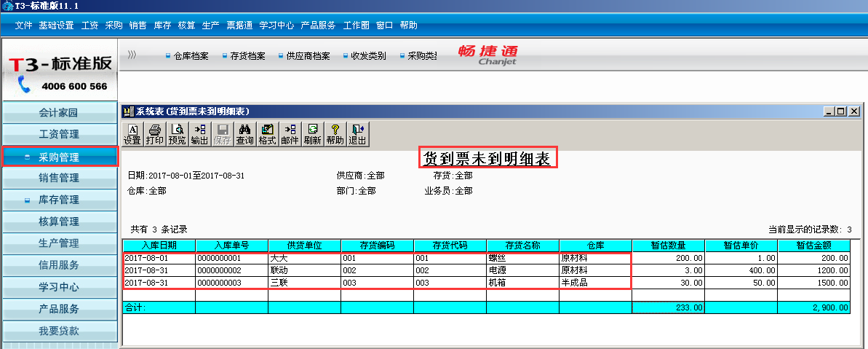Open 仓库档案 shortcut
868x349 pixels.
[186, 56]
